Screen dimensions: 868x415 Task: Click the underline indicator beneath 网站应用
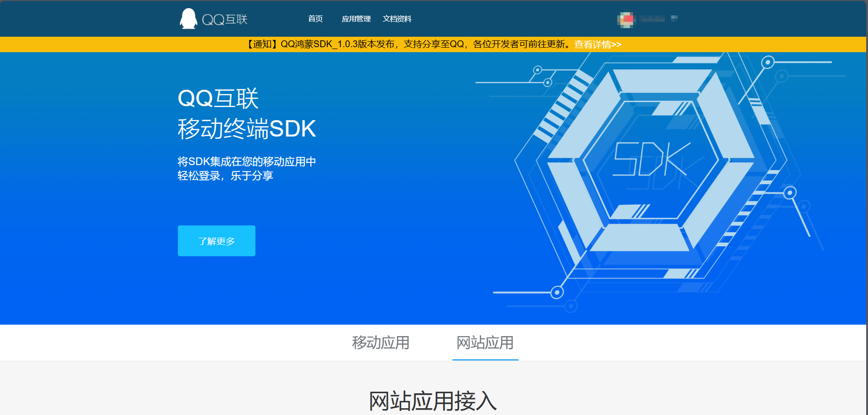click(x=485, y=360)
